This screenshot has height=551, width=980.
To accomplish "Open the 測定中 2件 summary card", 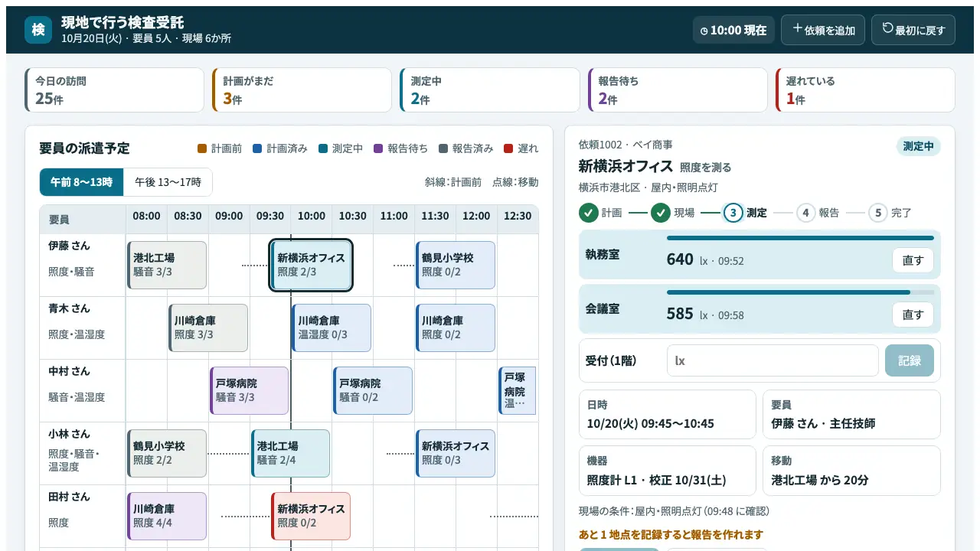I will (x=489, y=90).
